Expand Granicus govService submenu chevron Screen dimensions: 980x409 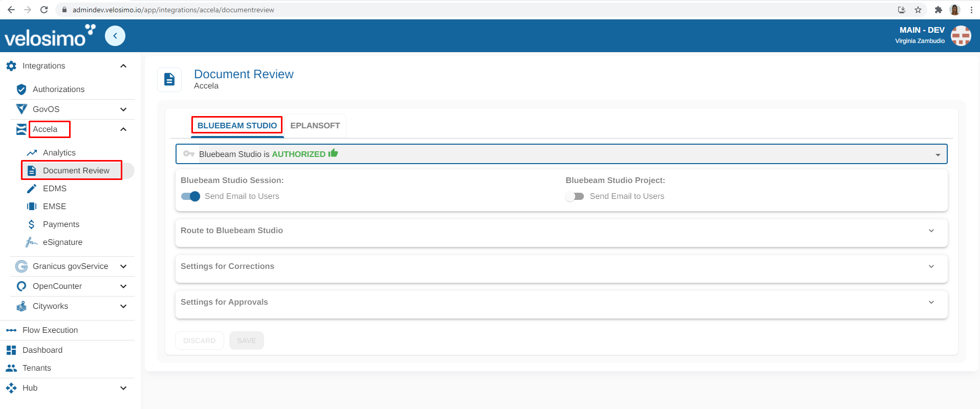pyautogui.click(x=123, y=266)
